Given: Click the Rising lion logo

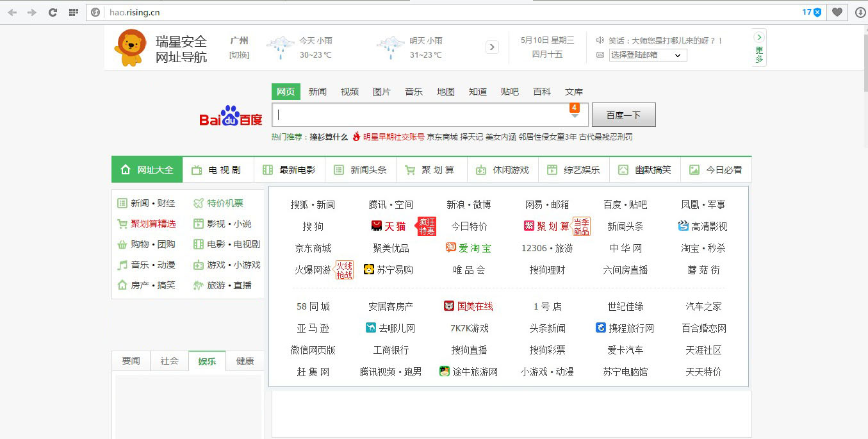Looking at the screenshot, I should (x=131, y=47).
